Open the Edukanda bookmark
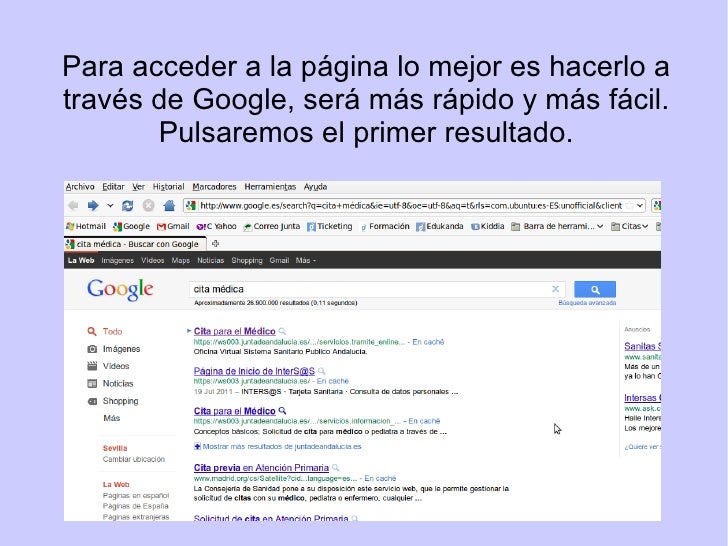Viewport: 728px width, 546px height. click(x=440, y=226)
